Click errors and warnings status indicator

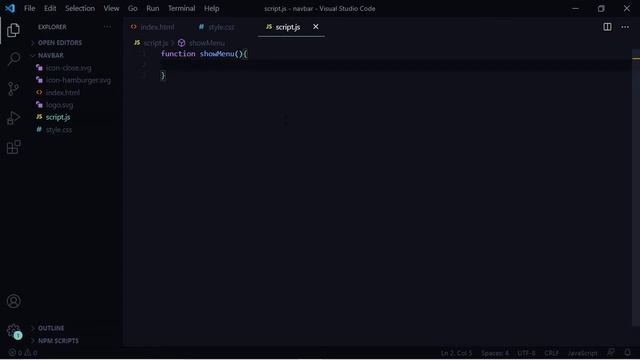tap(23, 353)
